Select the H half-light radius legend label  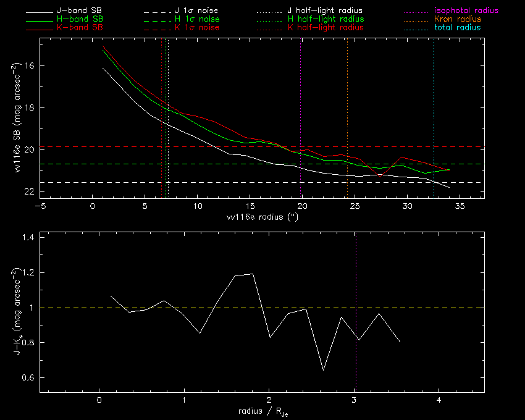(x=325, y=19)
